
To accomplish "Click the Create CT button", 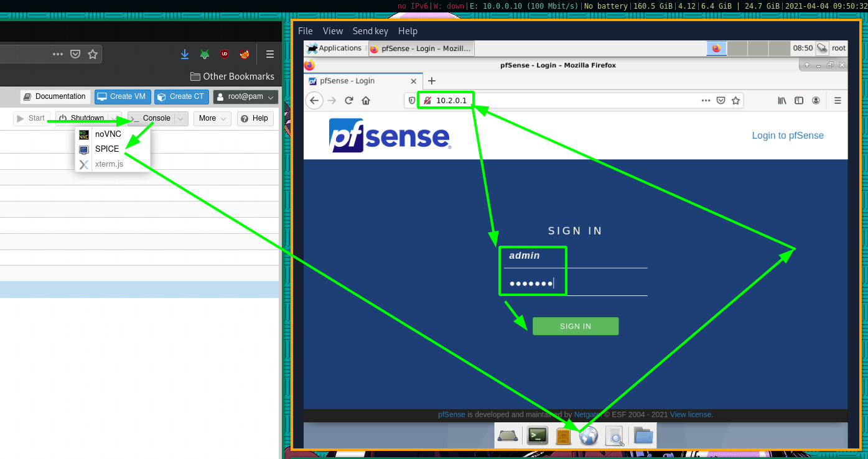I will [x=181, y=96].
